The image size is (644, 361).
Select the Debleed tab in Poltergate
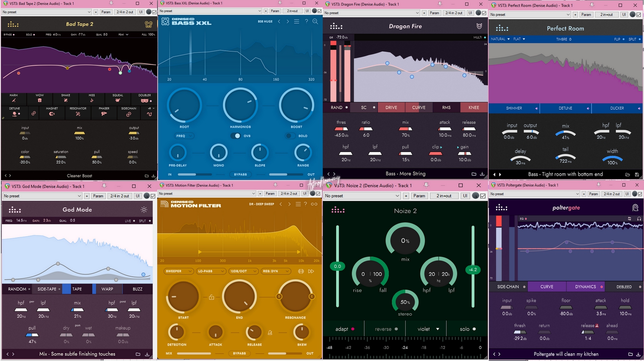[624, 287]
